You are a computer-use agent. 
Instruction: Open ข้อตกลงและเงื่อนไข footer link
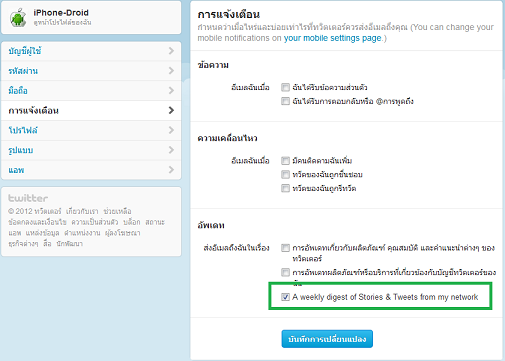tap(37, 222)
